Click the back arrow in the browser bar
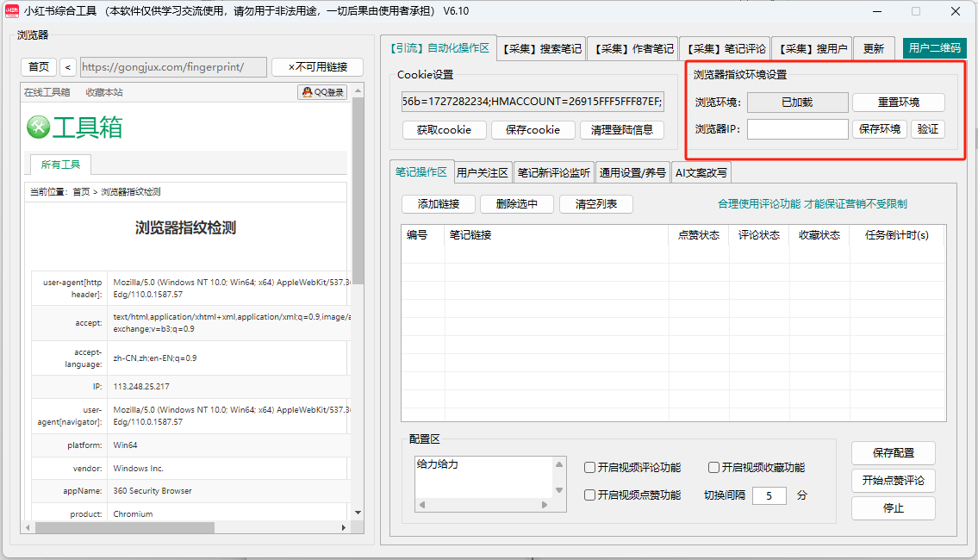Viewport: 978px width, 560px height. coord(69,66)
